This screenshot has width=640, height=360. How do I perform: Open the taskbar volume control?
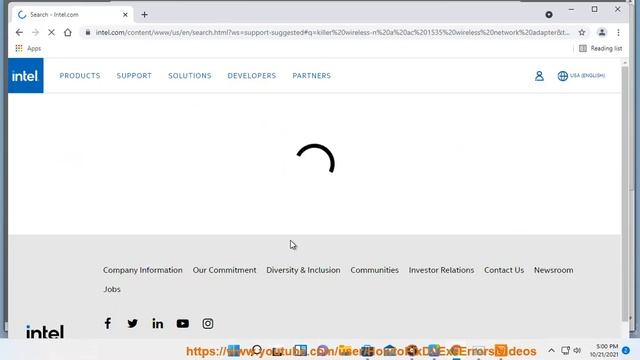[577, 350]
